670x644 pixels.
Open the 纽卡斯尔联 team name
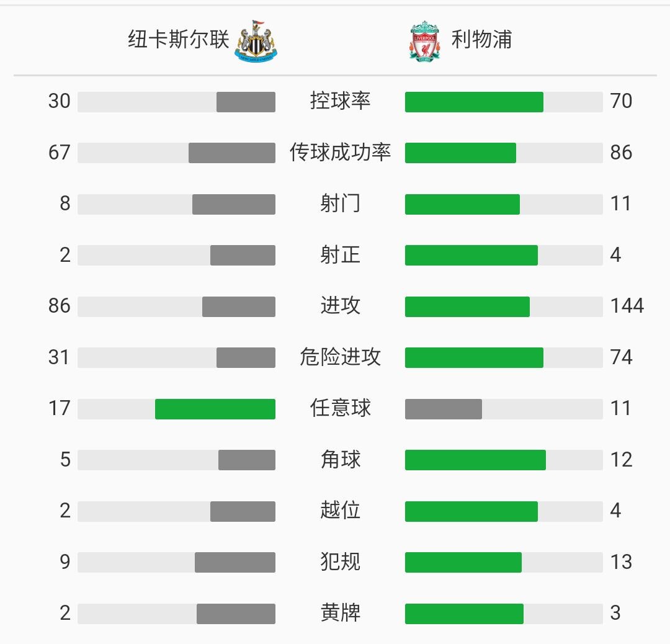pyautogui.click(x=179, y=39)
